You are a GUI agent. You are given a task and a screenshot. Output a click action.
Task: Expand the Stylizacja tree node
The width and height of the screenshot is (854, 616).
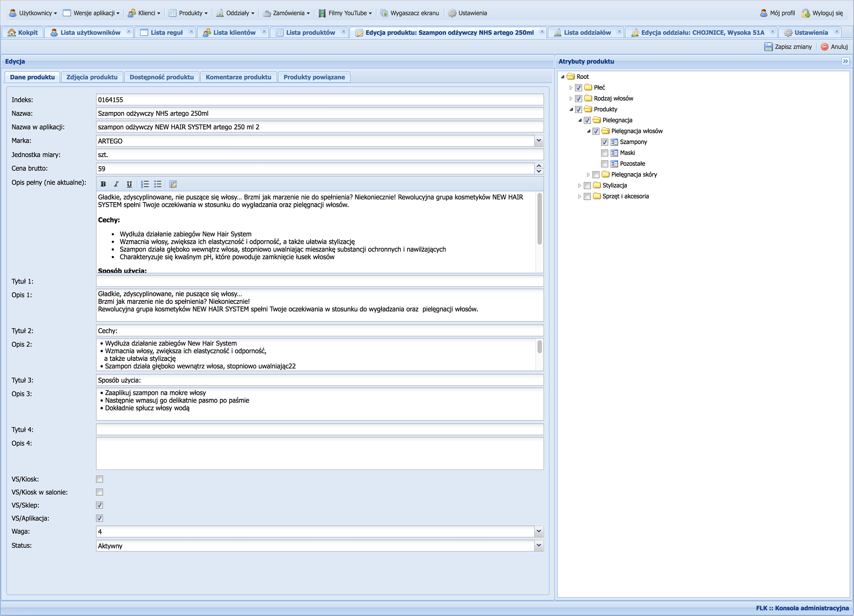point(579,185)
